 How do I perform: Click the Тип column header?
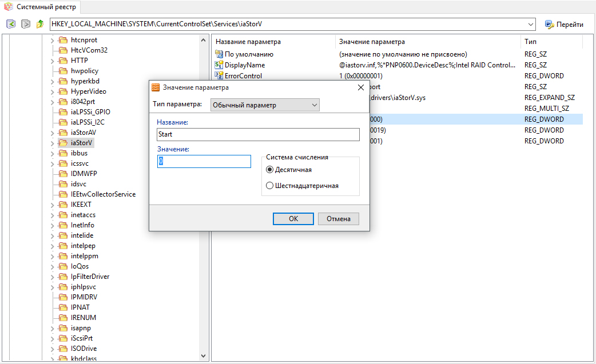[x=530, y=42]
